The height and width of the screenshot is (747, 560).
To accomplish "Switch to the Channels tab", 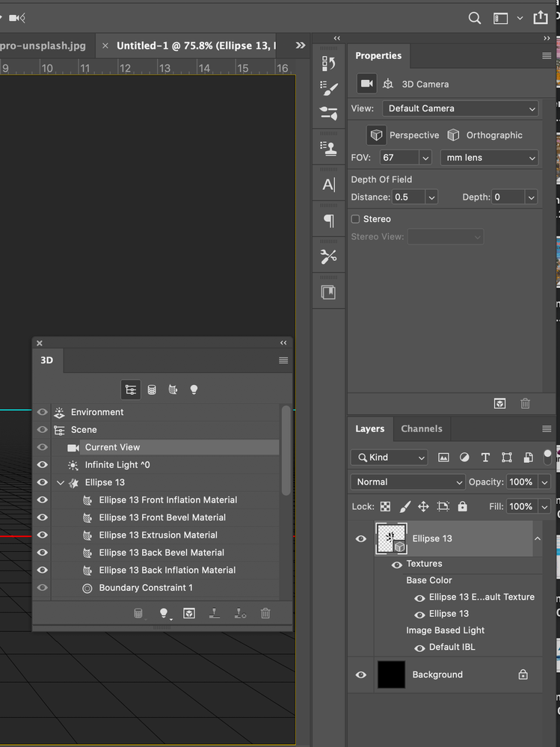I will click(x=422, y=429).
